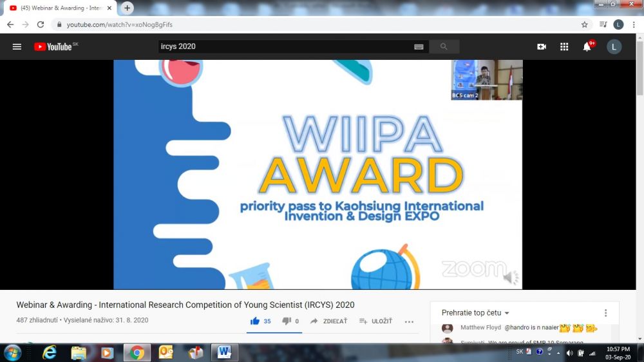Viewport: 644px width, 362px height.
Task: Click the SK language indicator
Action: 520,352
